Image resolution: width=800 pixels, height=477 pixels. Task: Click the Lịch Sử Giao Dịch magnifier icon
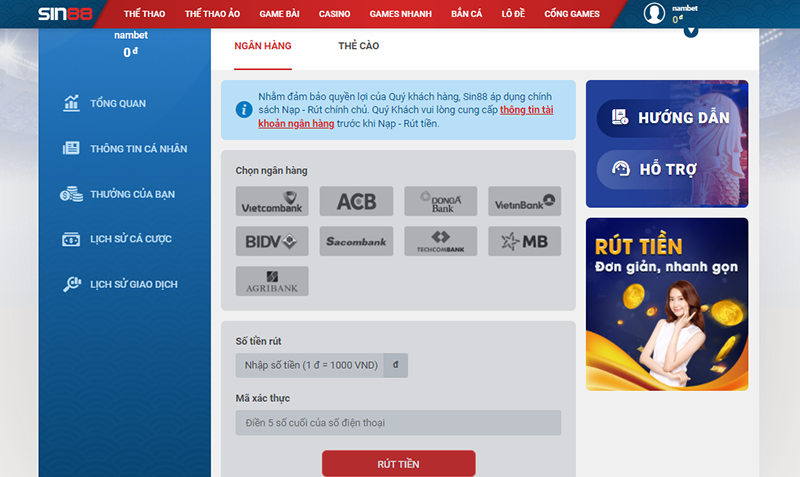tap(72, 284)
